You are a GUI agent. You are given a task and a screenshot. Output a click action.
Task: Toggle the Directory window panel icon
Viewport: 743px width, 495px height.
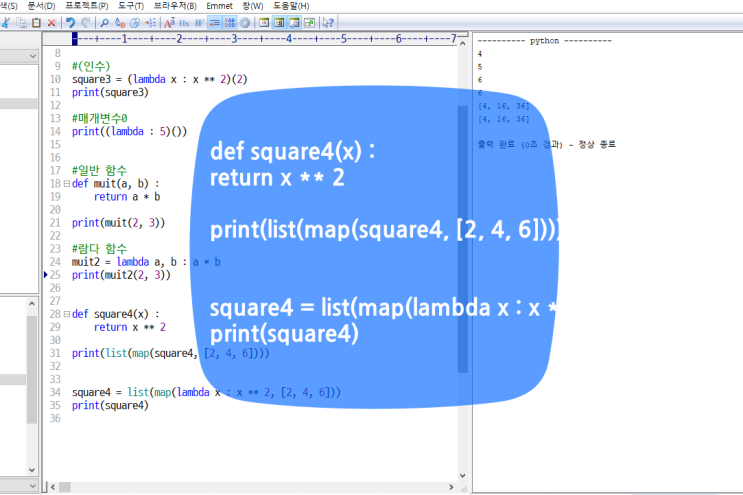click(x=279, y=22)
